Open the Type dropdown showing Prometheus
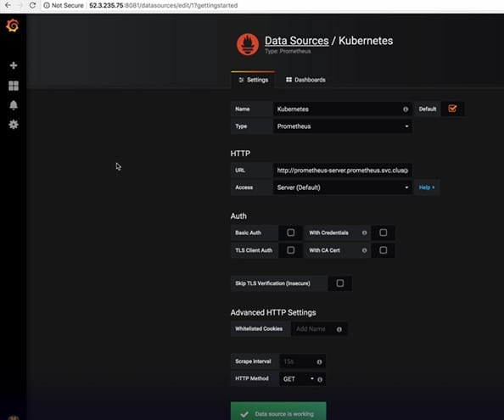The height and width of the screenshot is (420, 504). click(x=342, y=126)
